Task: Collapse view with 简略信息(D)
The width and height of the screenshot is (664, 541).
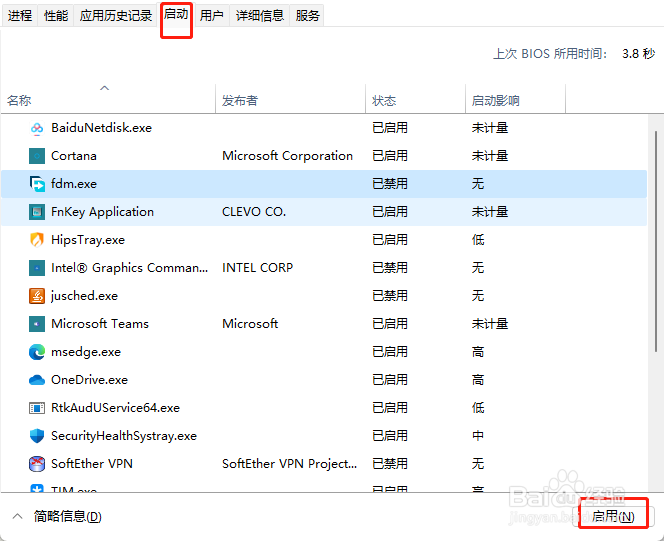Action: pyautogui.click(x=68, y=516)
